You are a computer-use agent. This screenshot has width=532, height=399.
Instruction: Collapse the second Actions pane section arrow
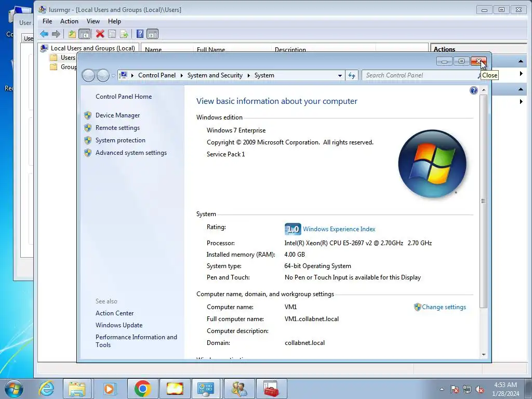point(521,89)
